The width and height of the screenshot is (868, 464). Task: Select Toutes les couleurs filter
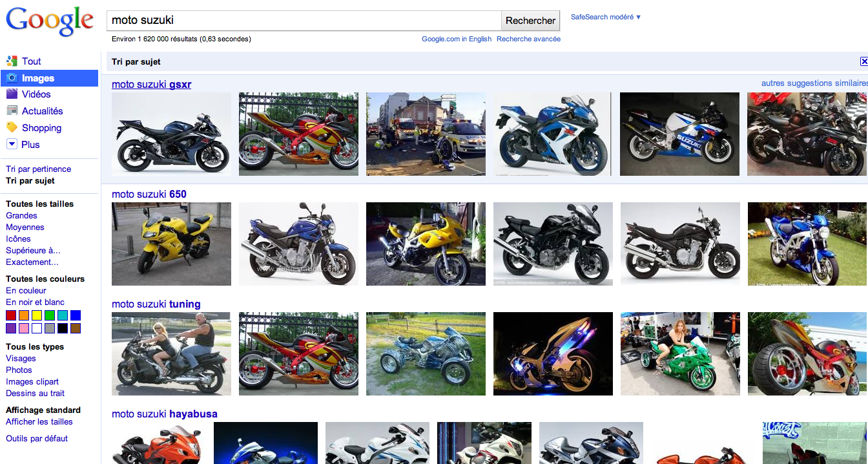[45, 279]
